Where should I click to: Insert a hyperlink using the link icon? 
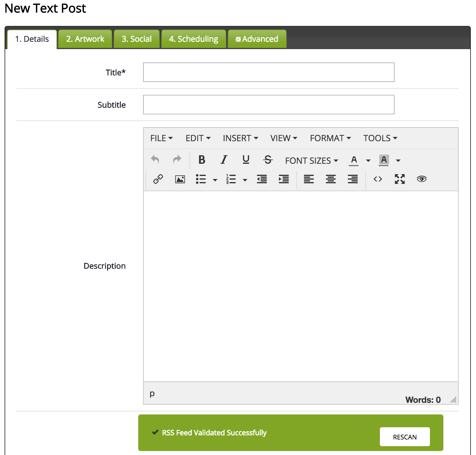tap(158, 179)
